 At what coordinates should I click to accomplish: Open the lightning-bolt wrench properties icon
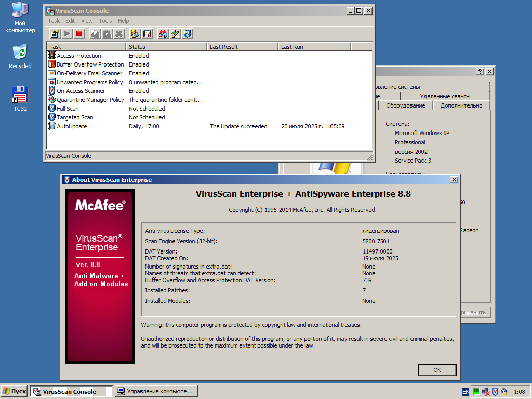(135, 34)
